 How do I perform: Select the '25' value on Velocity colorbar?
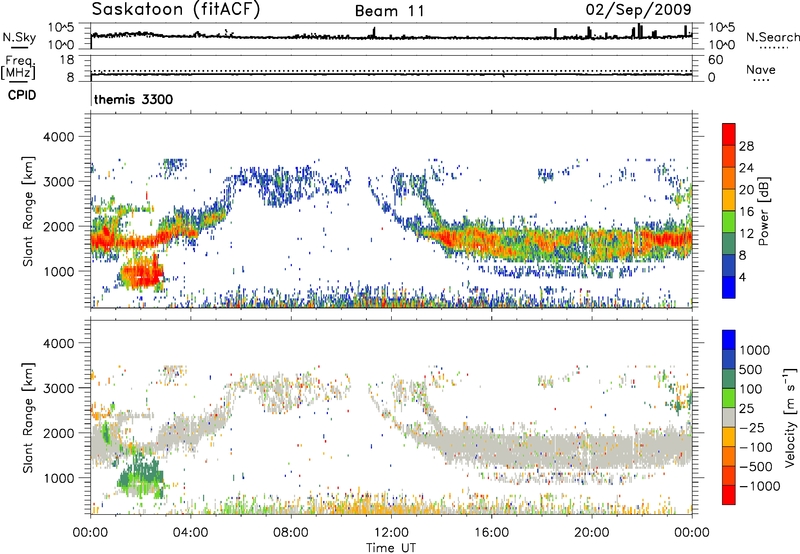[747, 408]
